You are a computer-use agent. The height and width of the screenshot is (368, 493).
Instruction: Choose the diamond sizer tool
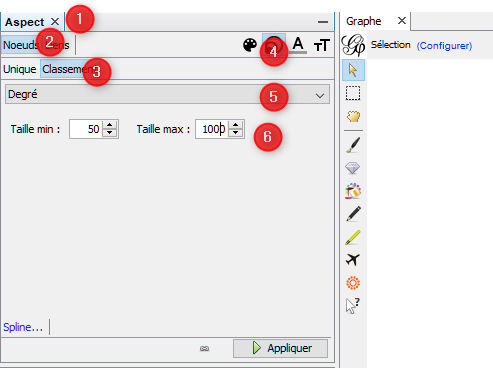click(x=353, y=168)
